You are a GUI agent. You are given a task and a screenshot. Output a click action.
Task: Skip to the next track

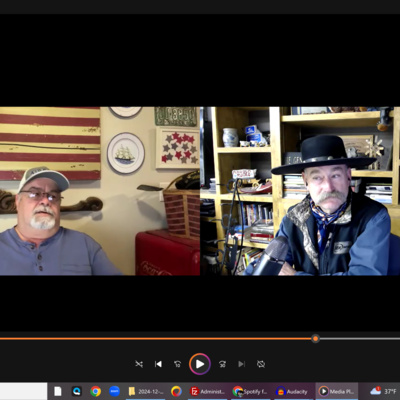[x=242, y=364]
